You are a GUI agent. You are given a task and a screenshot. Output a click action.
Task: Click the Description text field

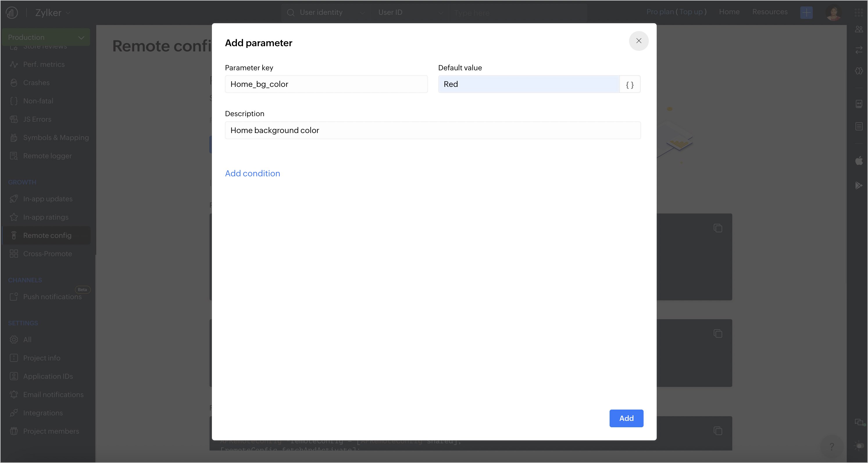(x=432, y=130)
